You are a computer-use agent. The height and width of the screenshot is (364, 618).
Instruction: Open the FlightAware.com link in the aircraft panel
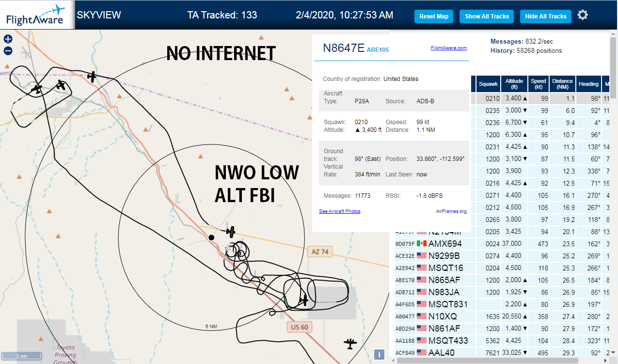(448, 48)
